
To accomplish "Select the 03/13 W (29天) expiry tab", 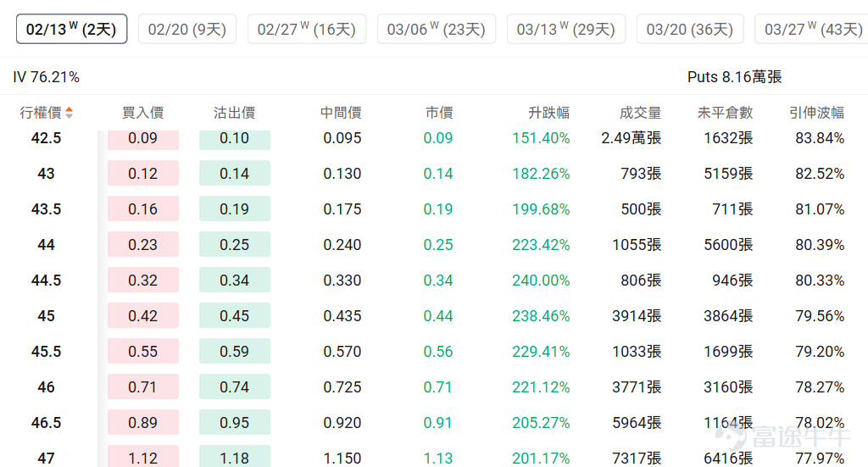I will 565,30.
